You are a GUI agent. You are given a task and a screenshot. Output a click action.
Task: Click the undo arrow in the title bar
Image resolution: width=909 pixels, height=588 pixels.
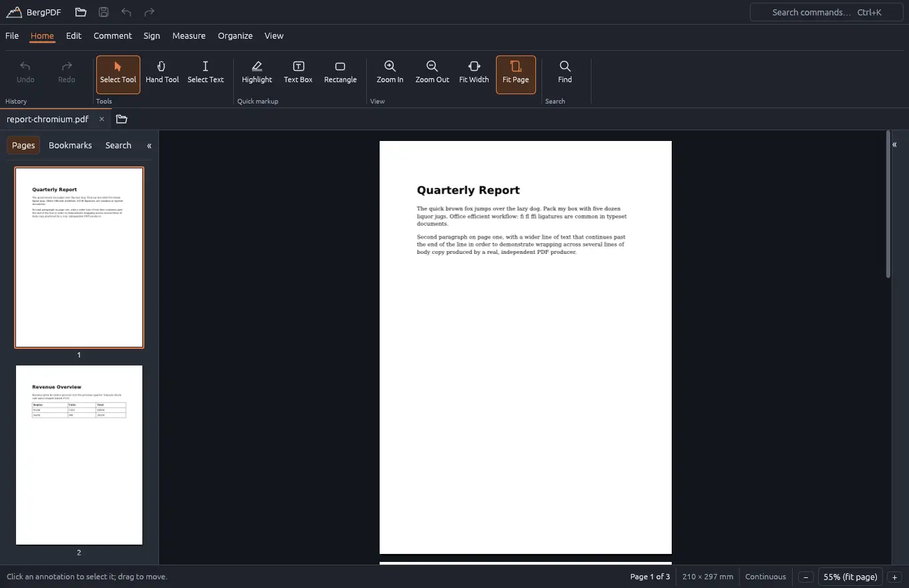coord(126,12)
